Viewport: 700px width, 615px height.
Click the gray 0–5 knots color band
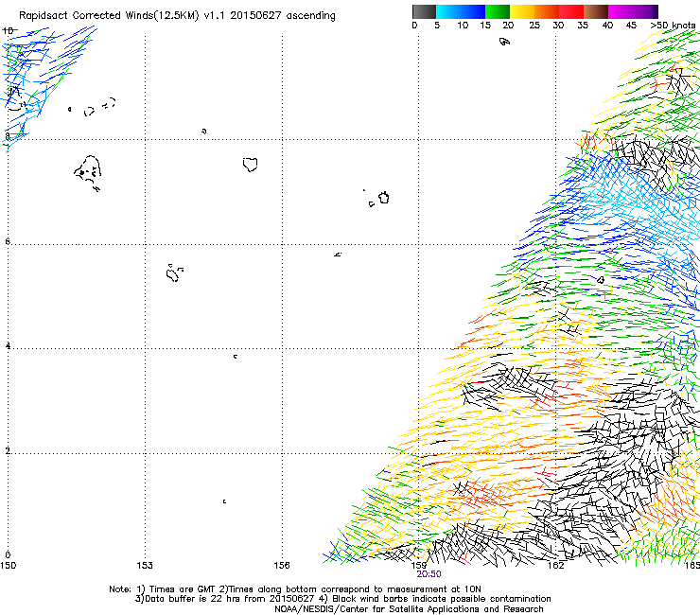click(424, 11)
